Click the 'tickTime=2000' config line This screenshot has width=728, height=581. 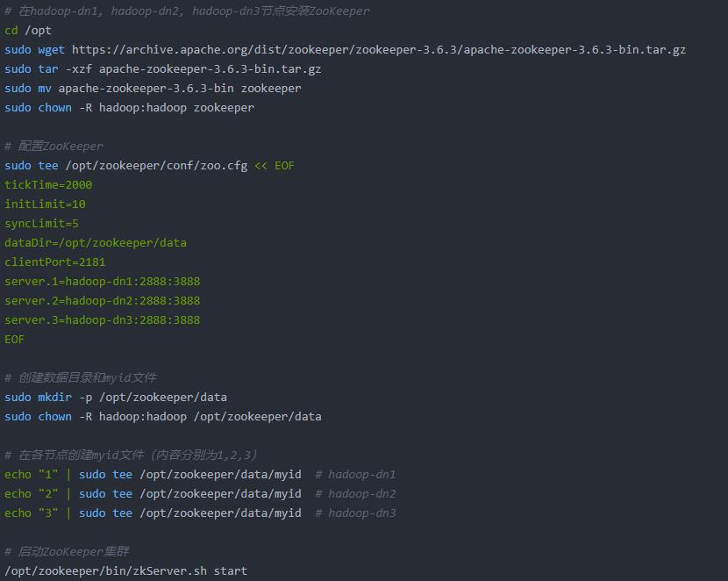tap(48, 185)
